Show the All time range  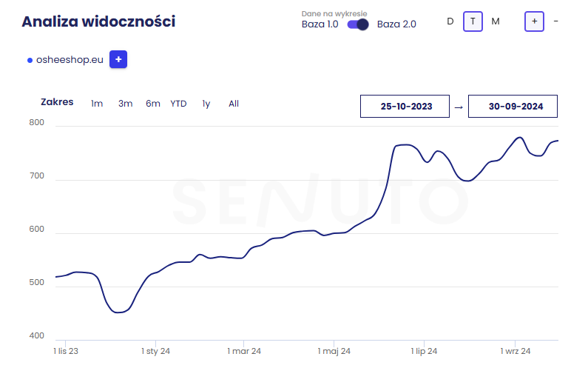(234, 104)
